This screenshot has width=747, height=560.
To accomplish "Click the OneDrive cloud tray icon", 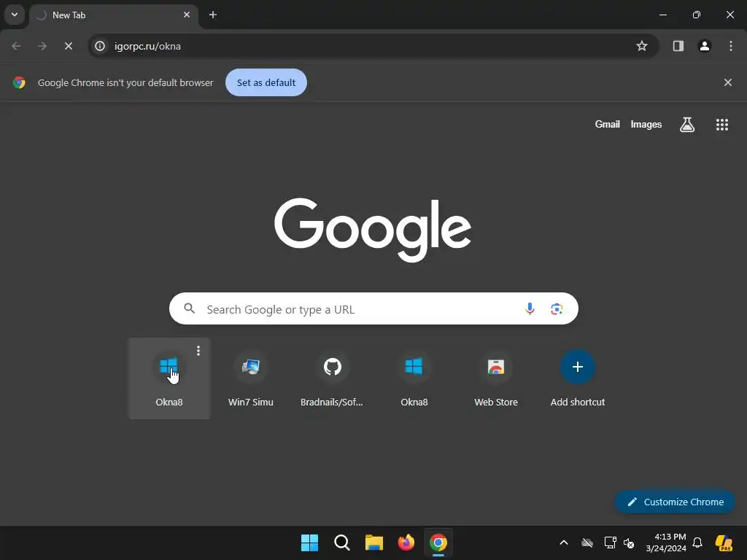I will (x=587, y=542).
